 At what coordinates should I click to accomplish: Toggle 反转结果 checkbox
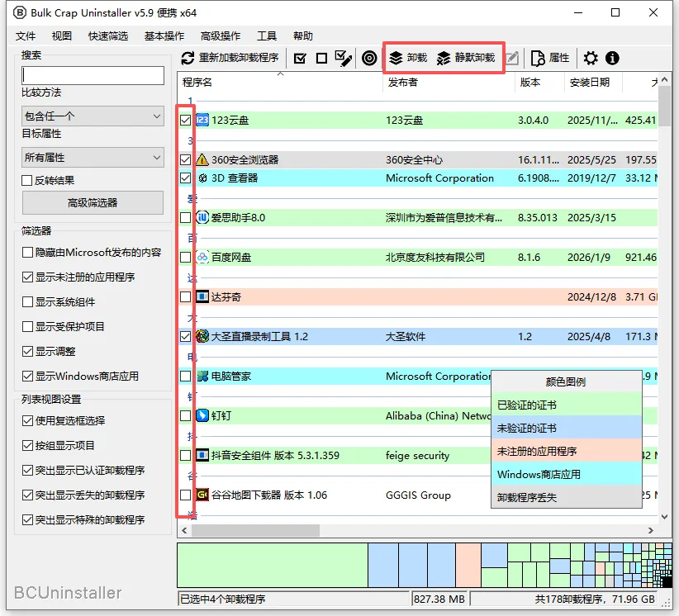click(x=27, y=181)
